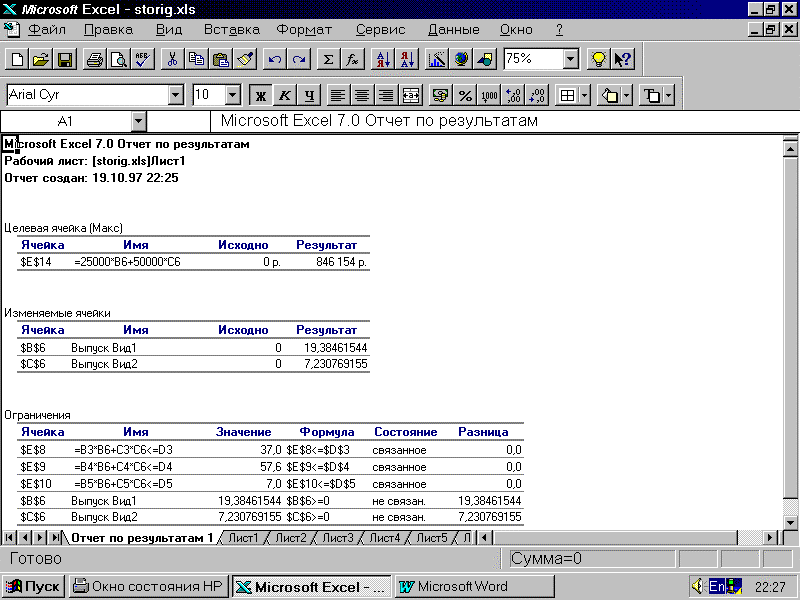Apply Comma style 1000 icon
This screenshot has height=600, width=800.
489,95
